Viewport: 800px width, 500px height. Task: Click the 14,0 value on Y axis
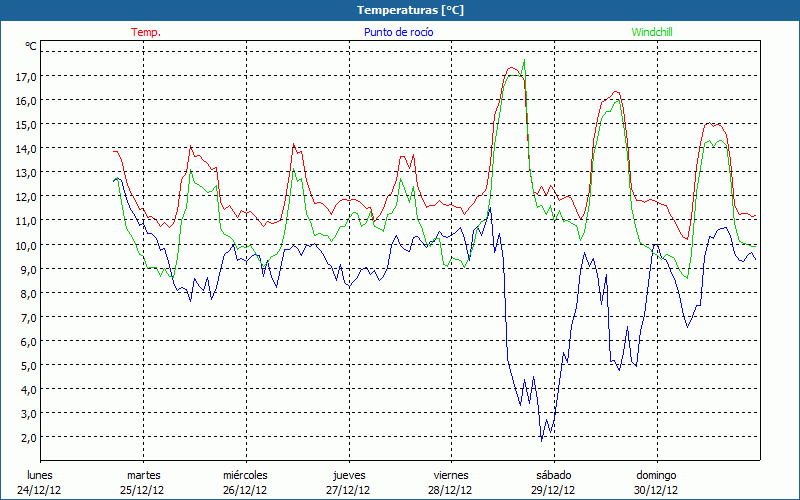click(x=26, y=148)
